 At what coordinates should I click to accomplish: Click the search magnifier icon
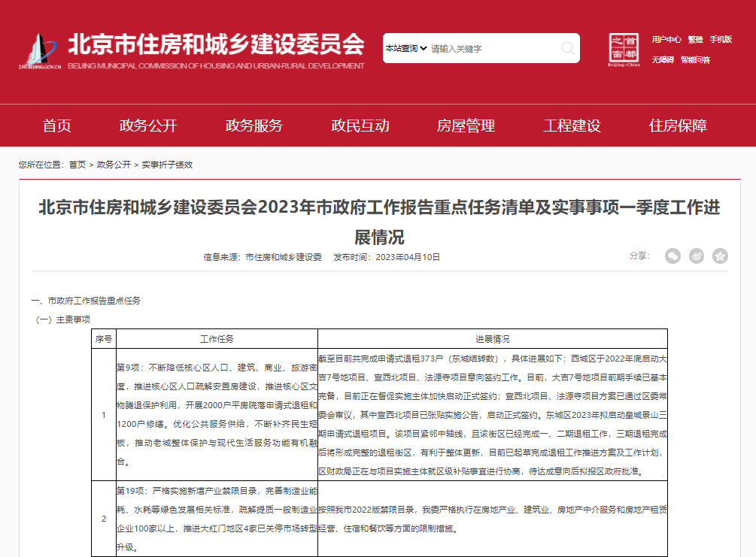coord(566,48)
